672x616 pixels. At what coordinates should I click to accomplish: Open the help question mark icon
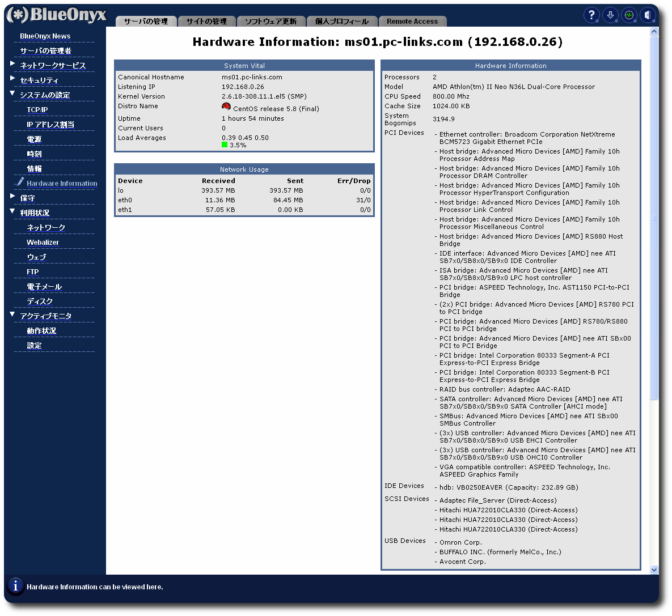591,15
